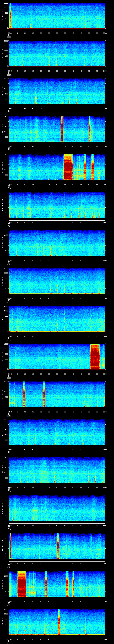The height and width of the screenshot is (644, 114).
Task: Mark the loud burst near 33 seconds in 16:25 panel
Action: [62, 129]
